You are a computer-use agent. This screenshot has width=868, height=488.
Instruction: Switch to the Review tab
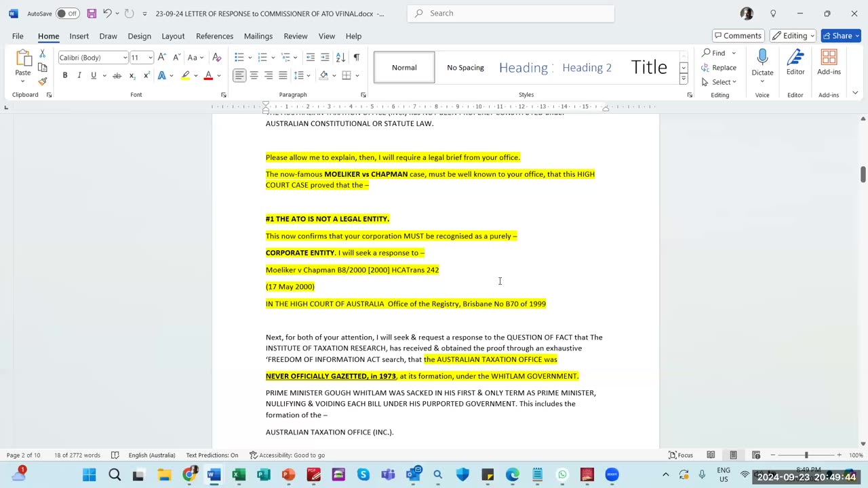point(296,36)
